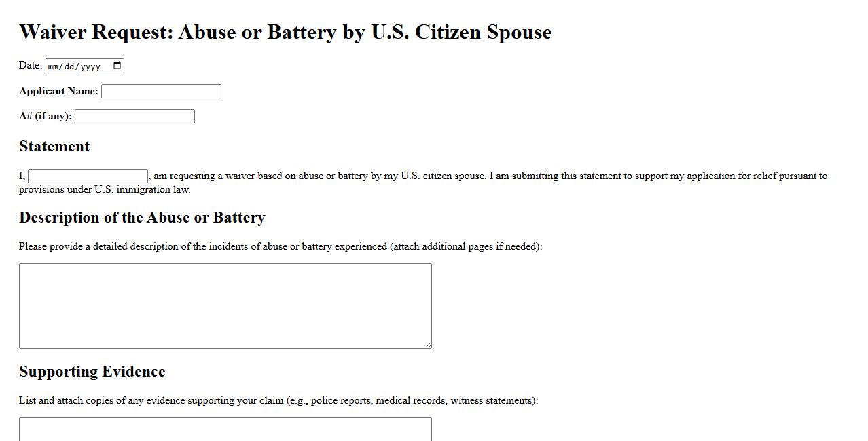Click into the Supporting Evidence text area
The height and width of the screenshot is (441, 868).
coord(225,429)
